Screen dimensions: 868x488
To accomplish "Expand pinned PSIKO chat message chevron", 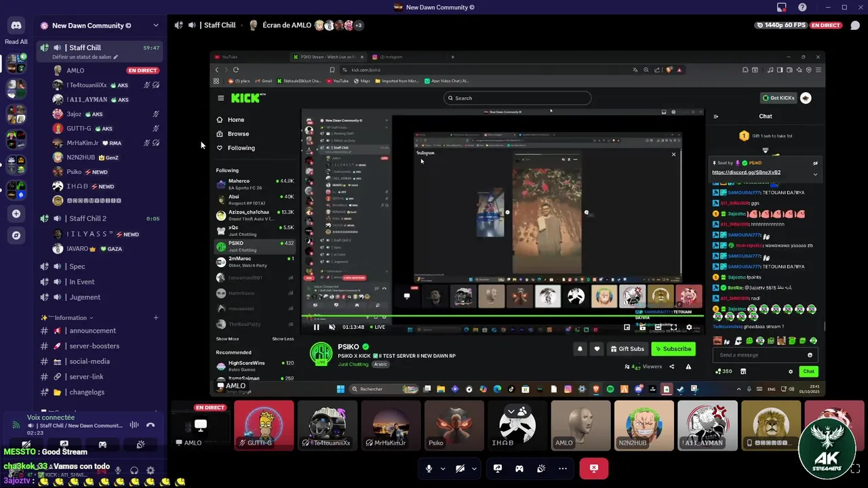I will click(815, 174).
